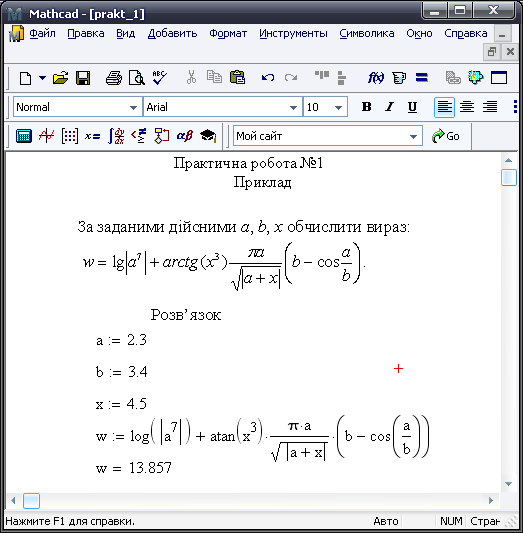Save worksheet with the floppy disk icon
The image size is (523, 533).
[83, 78]
